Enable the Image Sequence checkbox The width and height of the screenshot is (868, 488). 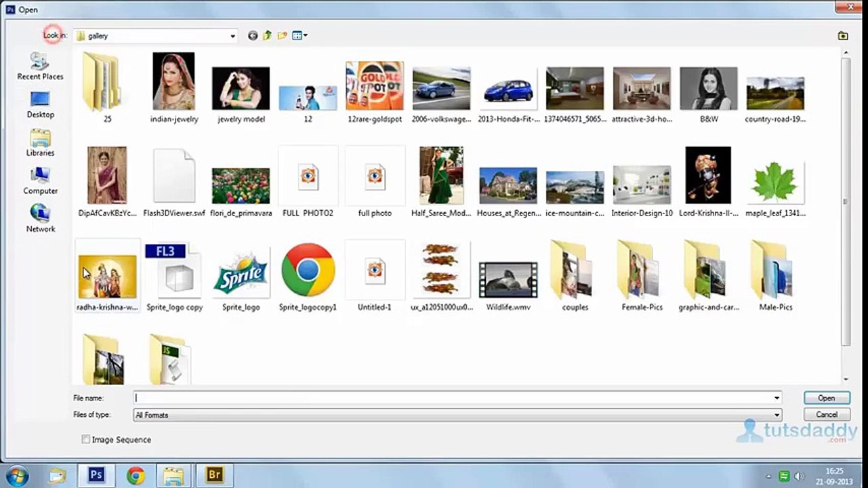point(86,439)
